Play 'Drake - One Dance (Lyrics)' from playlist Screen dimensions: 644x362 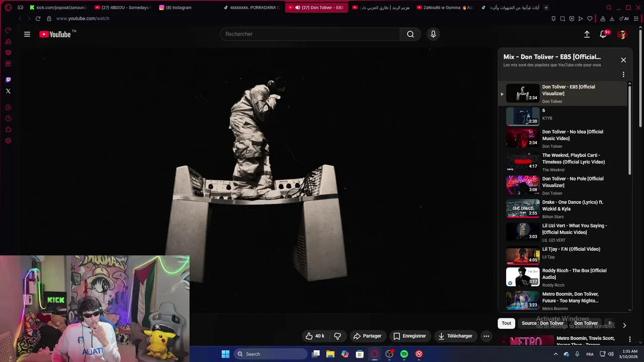tap(562, 208)
